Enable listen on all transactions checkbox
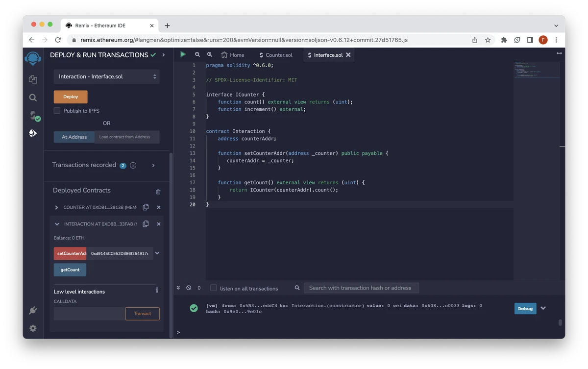The width and height of the screenshot is (588, 369). [x=214, y=288]
